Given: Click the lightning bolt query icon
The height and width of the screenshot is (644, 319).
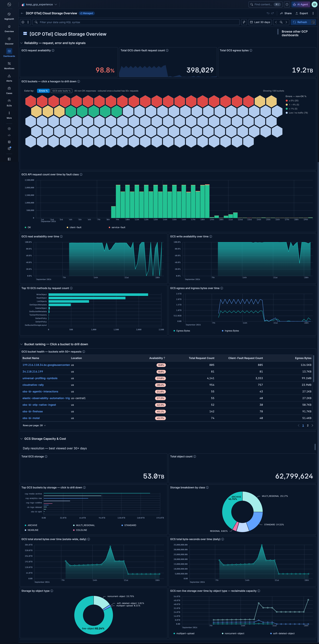Looking at the screenshot, I should 244,22.
